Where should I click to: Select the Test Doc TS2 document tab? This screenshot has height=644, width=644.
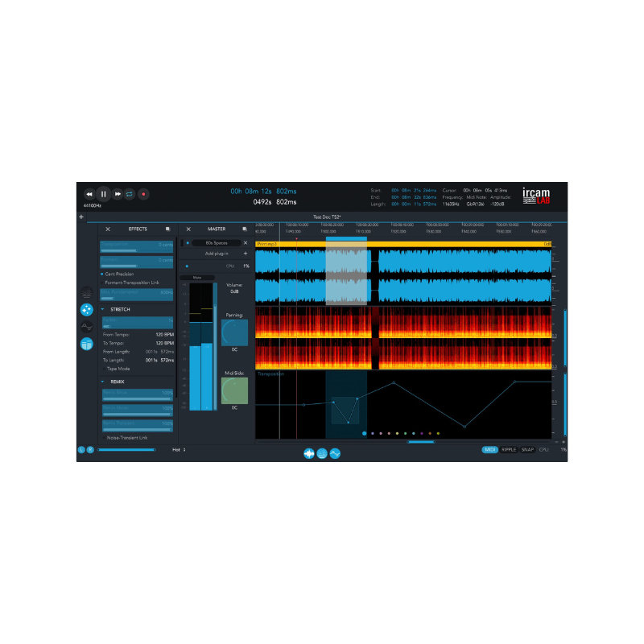coord(327,217)
